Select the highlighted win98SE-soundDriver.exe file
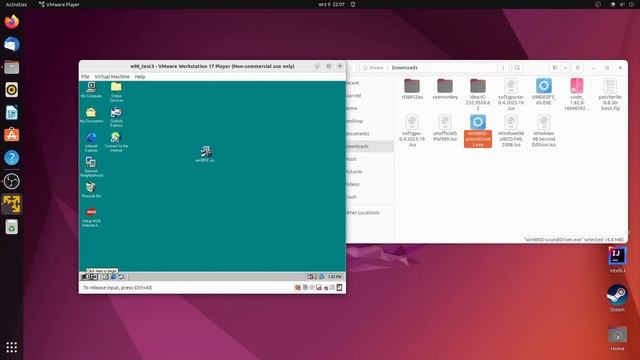 pos(478,131)
